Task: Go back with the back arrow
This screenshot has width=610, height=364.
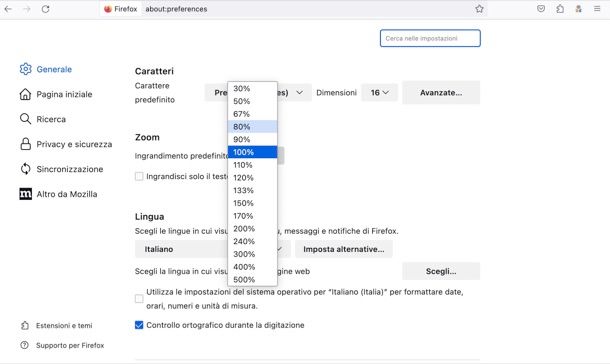Action: (x=8, y=9)
